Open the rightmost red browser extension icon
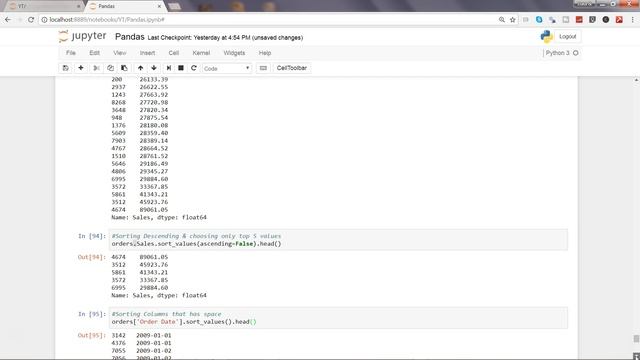Screen dimensions: 640x360 pyautogui.click(x=619, y=20)
